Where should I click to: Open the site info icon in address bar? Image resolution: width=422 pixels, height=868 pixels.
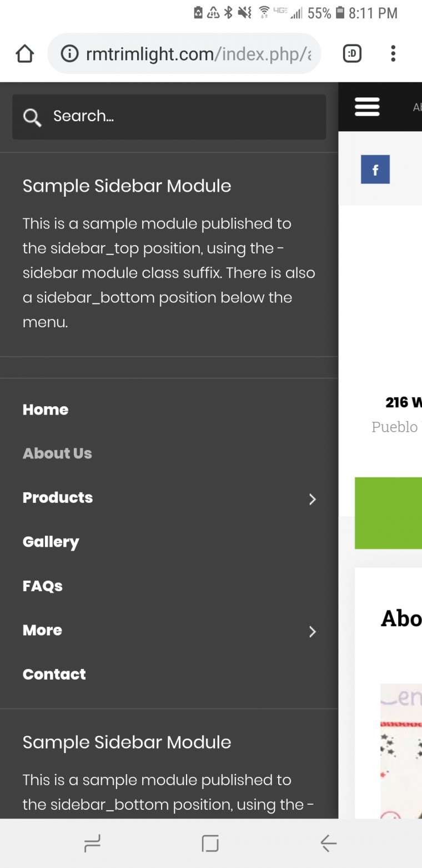pyautogui.click(x=69, y=54)
